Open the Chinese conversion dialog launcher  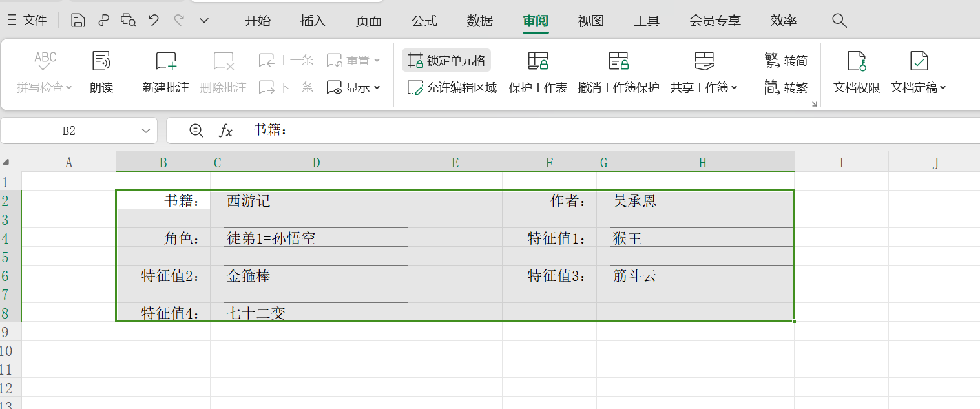(x=815, y=104)
